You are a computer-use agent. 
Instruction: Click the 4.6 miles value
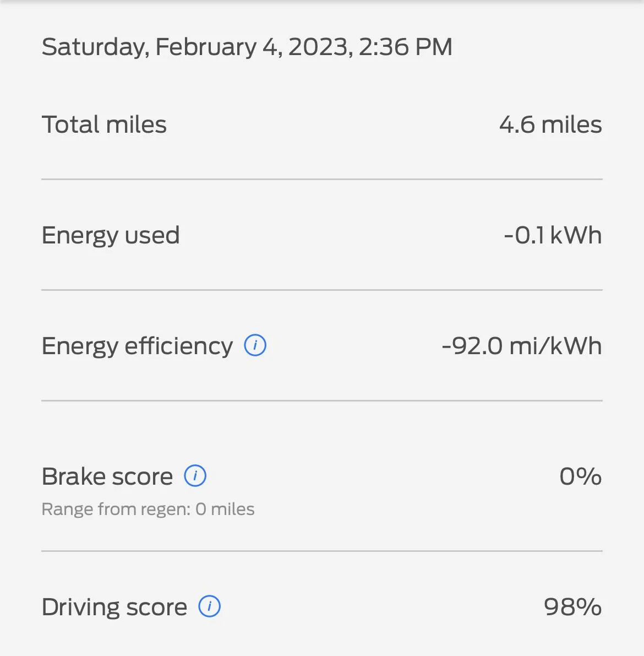550,124
